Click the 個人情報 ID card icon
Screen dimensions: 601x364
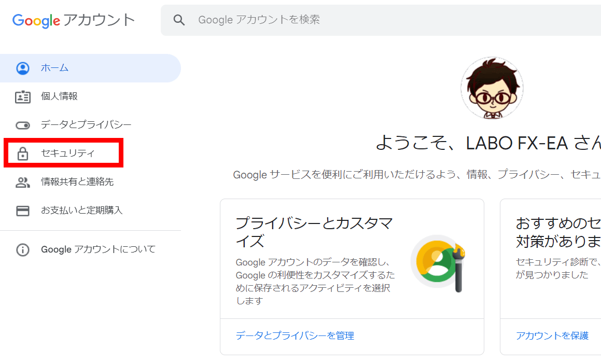23,96
